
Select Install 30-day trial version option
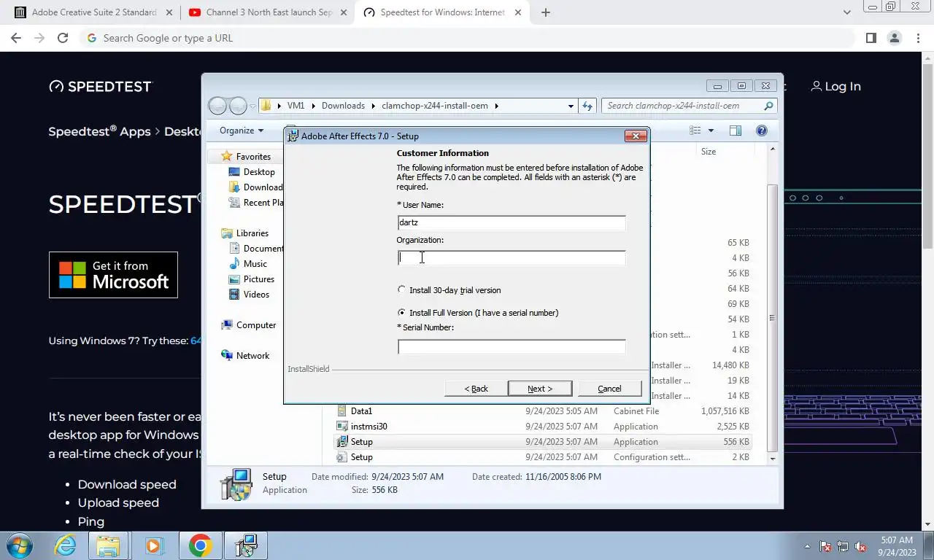[401, 289]
